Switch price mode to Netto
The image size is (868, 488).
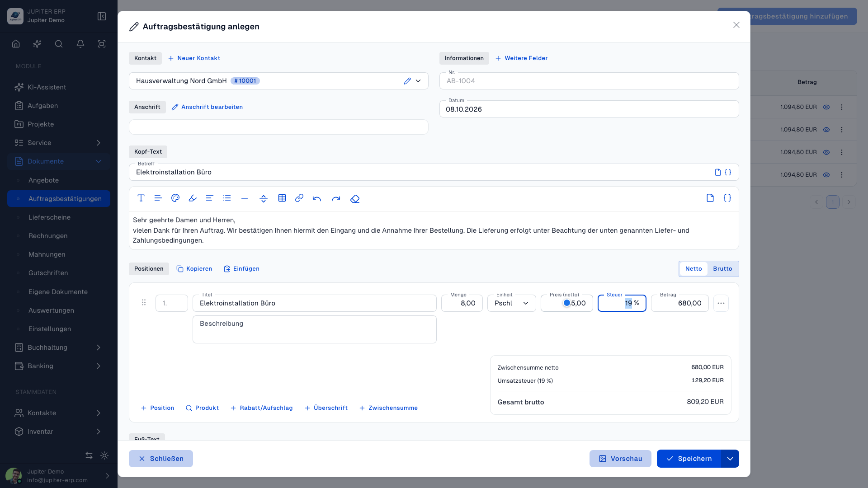coord(693,269)
